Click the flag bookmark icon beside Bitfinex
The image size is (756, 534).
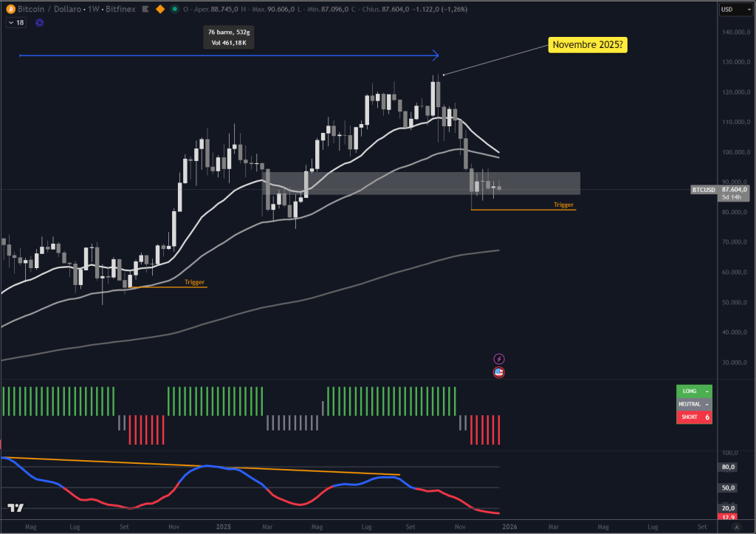point(145,9)
